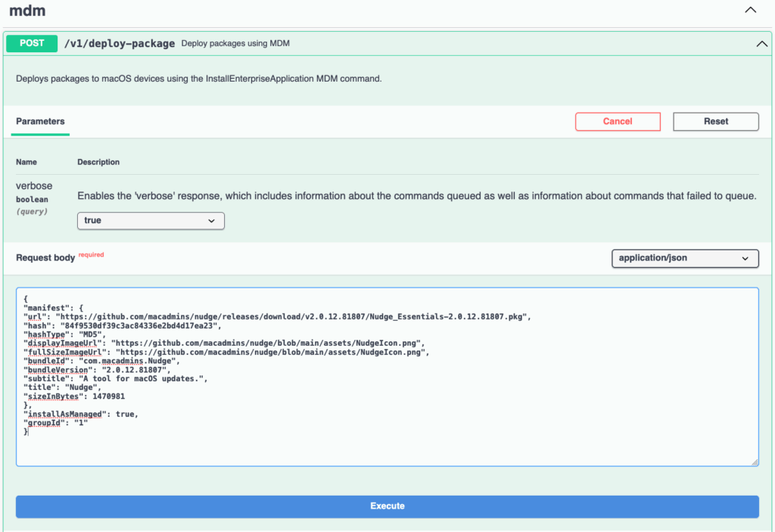
Task: Open the verbose true/false dropdown
Action: coord(151,220)
